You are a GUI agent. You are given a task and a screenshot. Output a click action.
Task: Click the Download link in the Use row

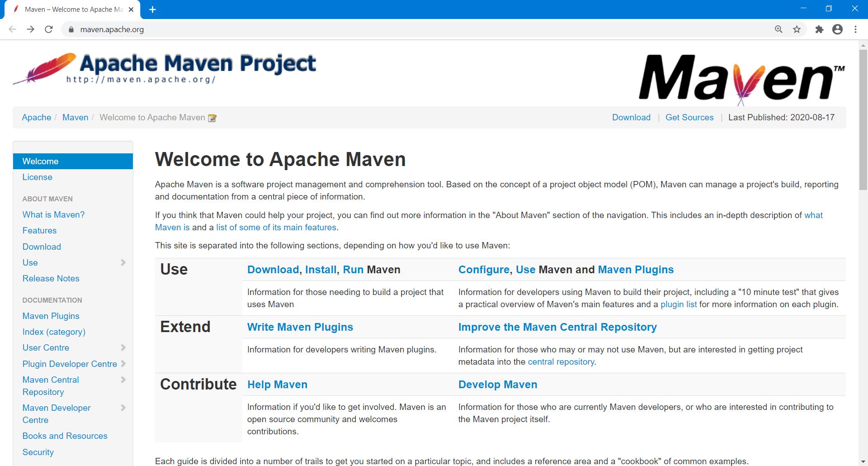click(273, 270)
